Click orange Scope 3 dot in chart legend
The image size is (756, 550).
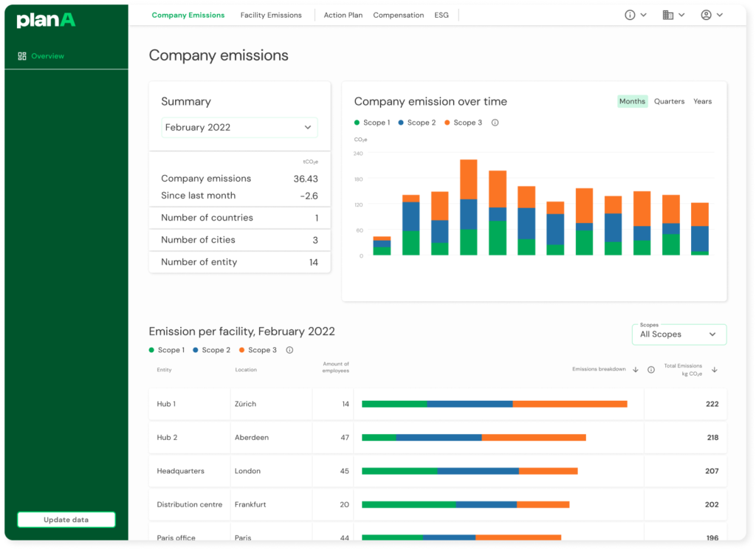(x=447, y=123)
